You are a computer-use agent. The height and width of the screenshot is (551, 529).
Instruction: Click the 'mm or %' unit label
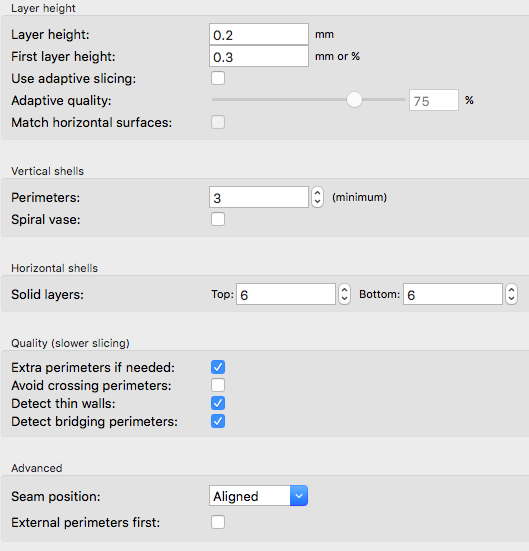tap(337, 56)
